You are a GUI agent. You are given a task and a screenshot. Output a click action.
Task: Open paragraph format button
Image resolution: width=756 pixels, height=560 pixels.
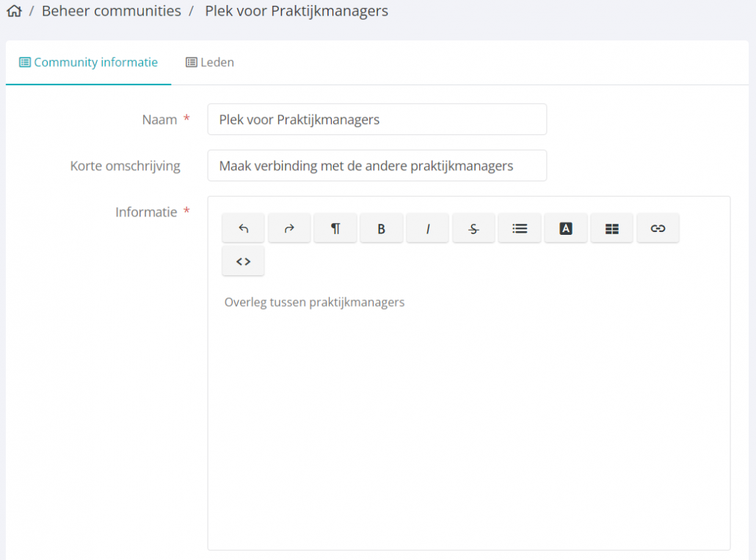click(335, 228)
